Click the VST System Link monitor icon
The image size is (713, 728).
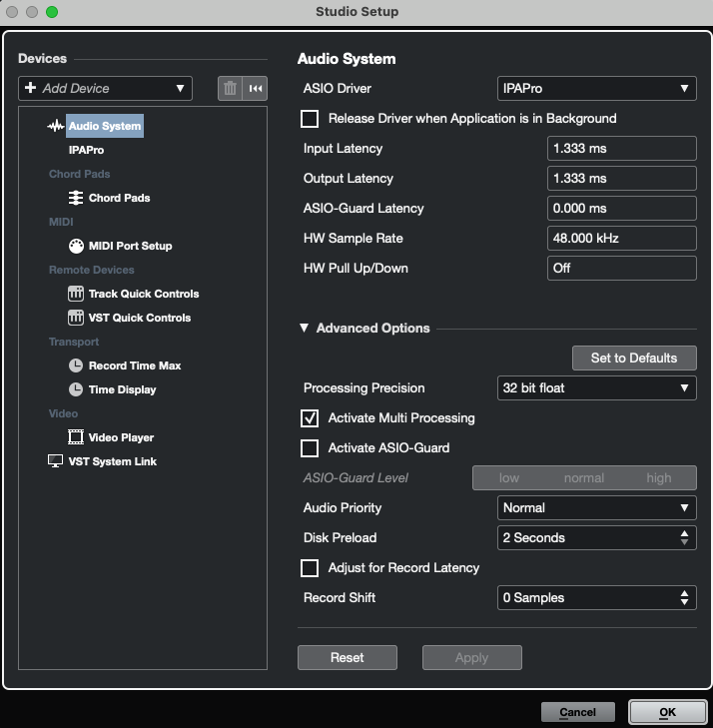pos(55,461)
